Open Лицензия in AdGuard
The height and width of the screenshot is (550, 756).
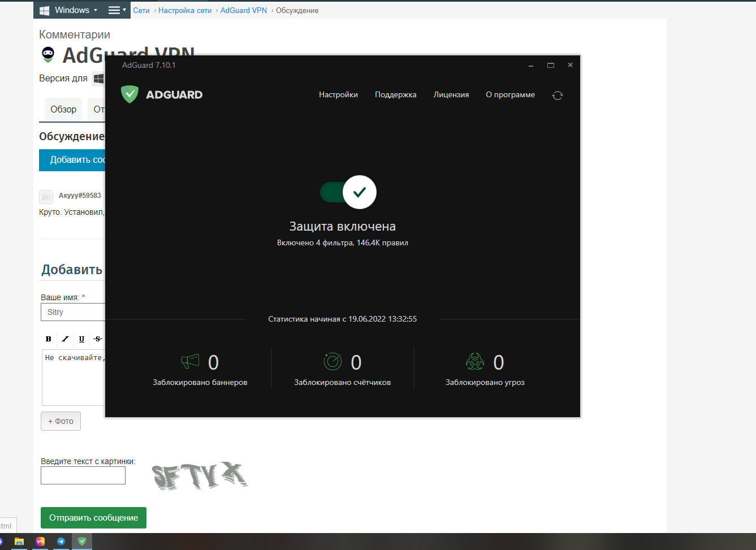pyautogui.click(x=451, y=95)
